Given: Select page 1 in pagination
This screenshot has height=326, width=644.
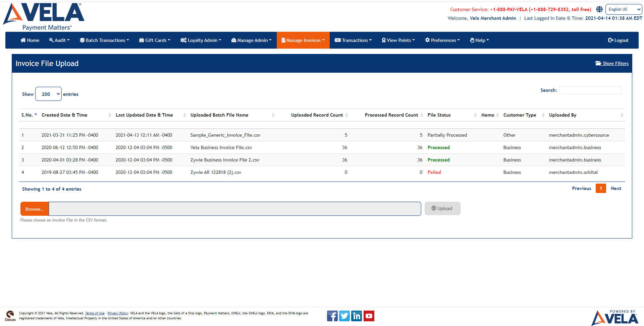Looking at the screenshot, I should point(601,188).
